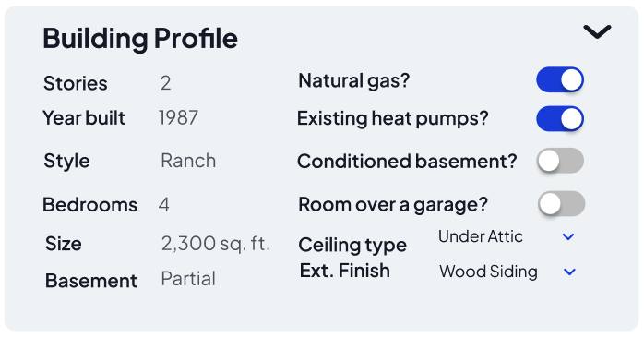Click the Size value 2,300 sq. ft.
Screen dimensions: 644x338
[x=216, y=244]
